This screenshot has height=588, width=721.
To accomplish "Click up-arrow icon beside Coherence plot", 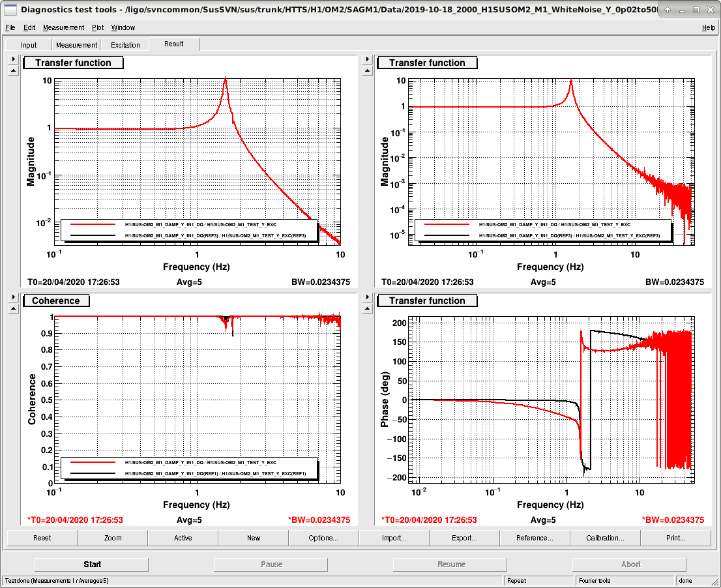I will tap(13, 308).
